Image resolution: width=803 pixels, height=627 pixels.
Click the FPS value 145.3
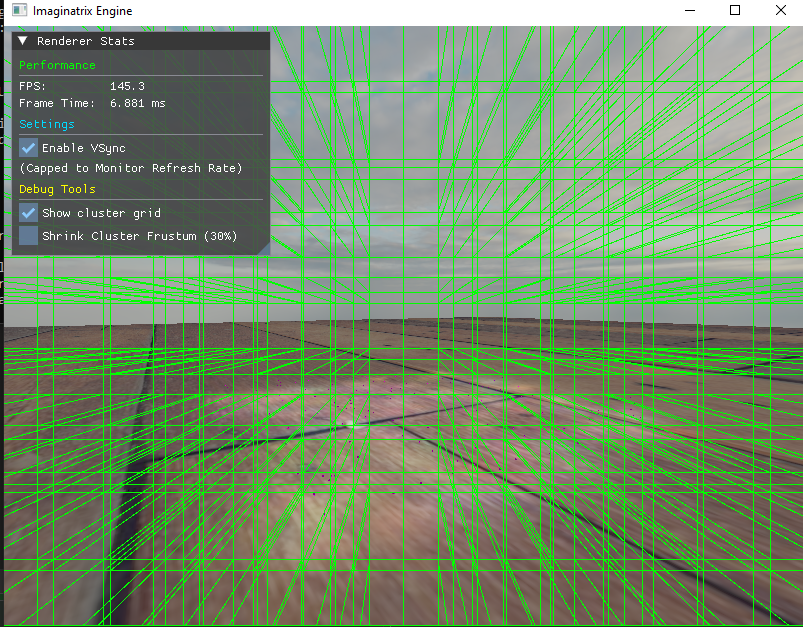coord(128,86)
